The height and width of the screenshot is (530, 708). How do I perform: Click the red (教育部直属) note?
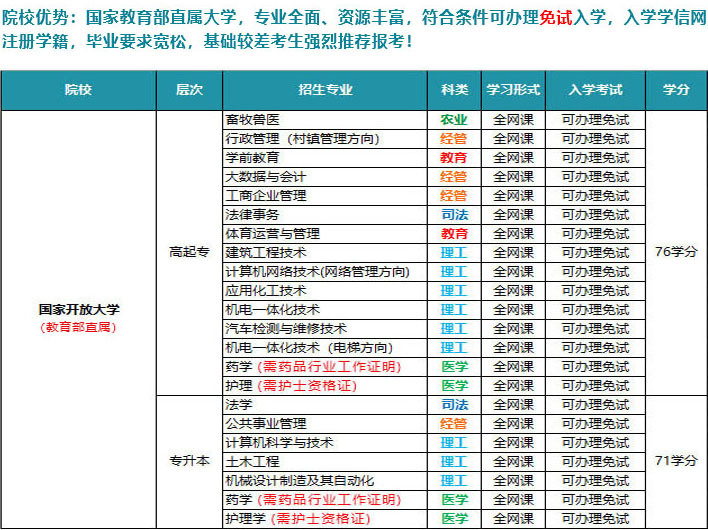79,327
